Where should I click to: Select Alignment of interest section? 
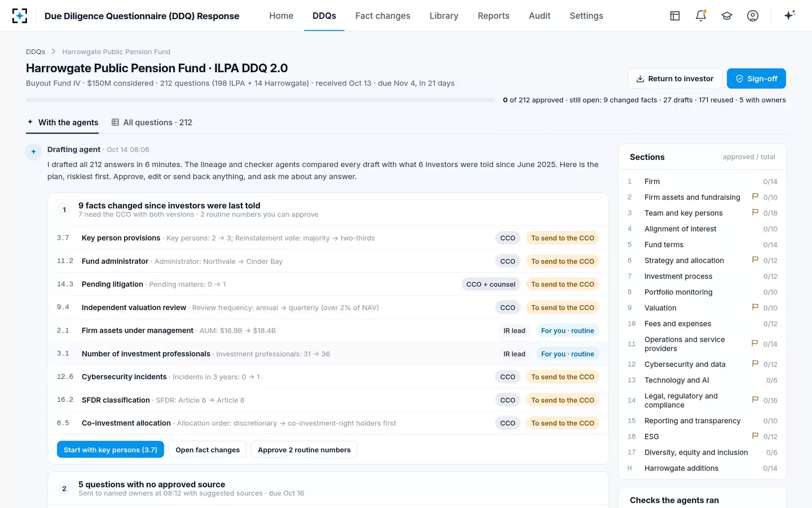[x=702, y=229]
